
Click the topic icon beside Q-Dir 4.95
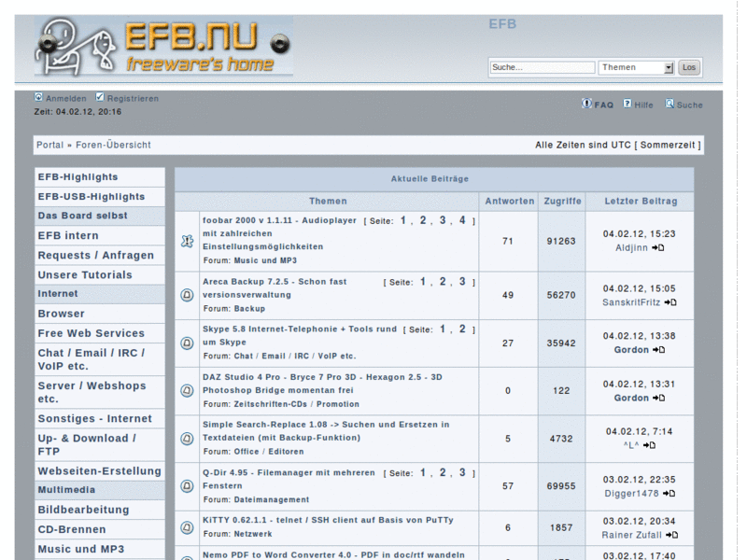pyautogui.click(x=188, y=486)
